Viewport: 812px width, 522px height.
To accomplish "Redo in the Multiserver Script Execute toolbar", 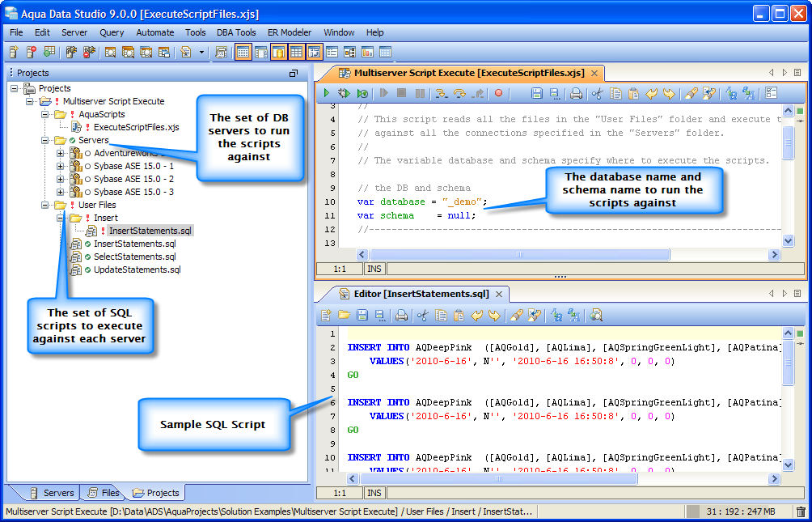I will tap(669, 93).
